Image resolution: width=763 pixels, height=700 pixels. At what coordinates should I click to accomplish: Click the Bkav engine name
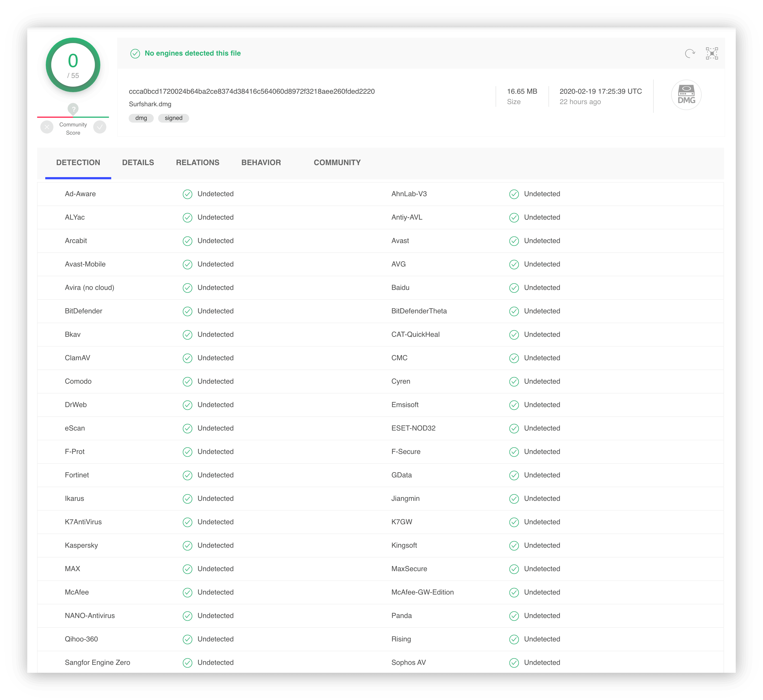click(73, 335)
